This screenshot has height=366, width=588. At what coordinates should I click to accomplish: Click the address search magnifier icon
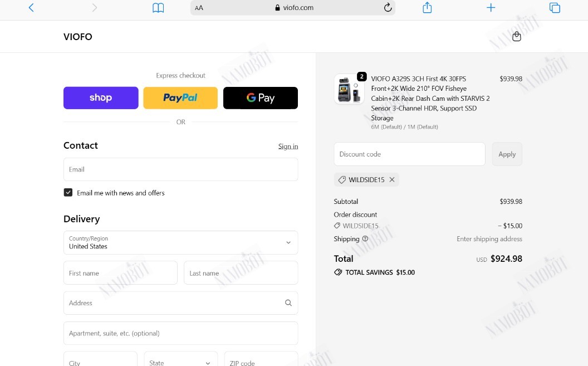coord(288,302)
